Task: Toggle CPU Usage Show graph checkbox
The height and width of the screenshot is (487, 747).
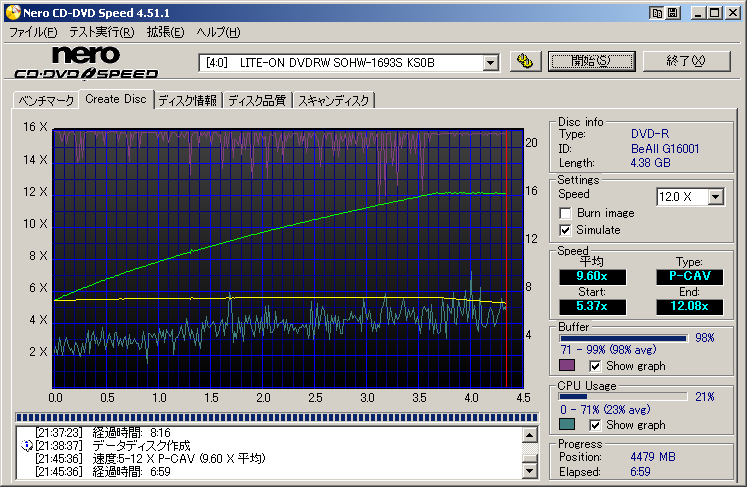Action: 595,425
